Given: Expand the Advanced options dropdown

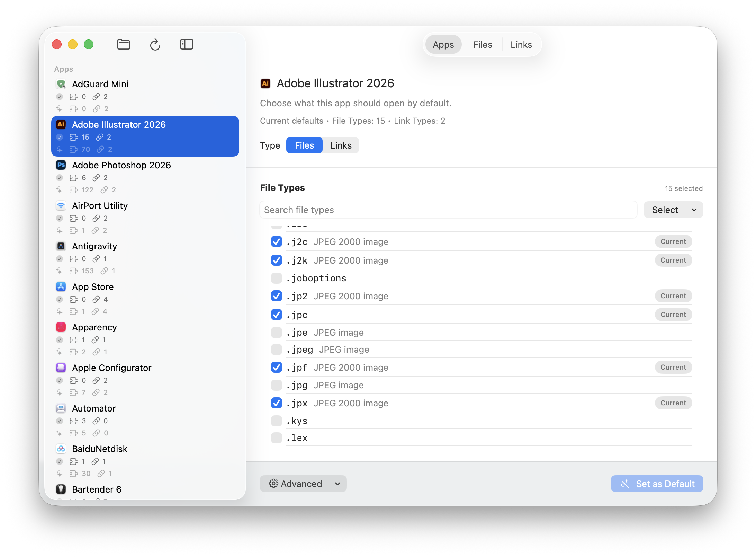Looking at the screenshot, I should pos(303,484).
